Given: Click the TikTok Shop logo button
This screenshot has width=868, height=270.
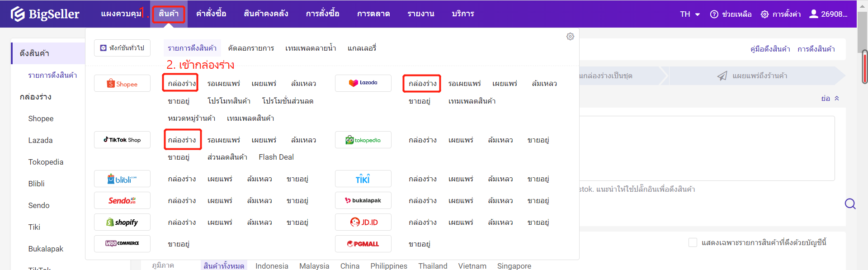Looking at the screenshot, I should 122,140.
